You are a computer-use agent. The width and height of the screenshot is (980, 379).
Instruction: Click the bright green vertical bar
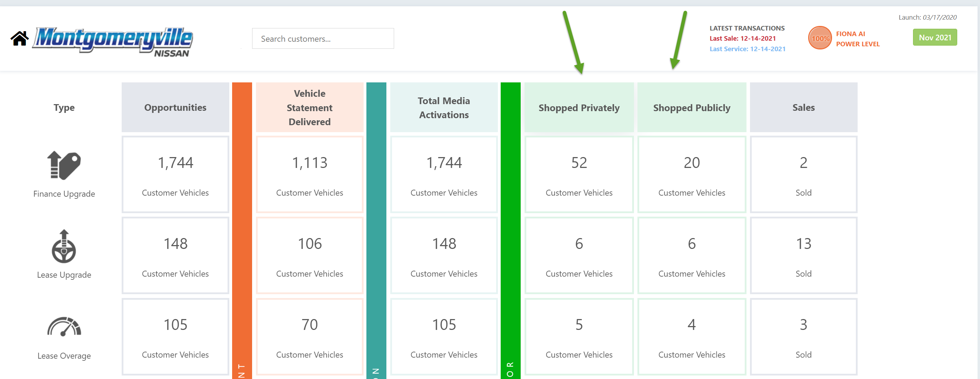click(510, 228)
